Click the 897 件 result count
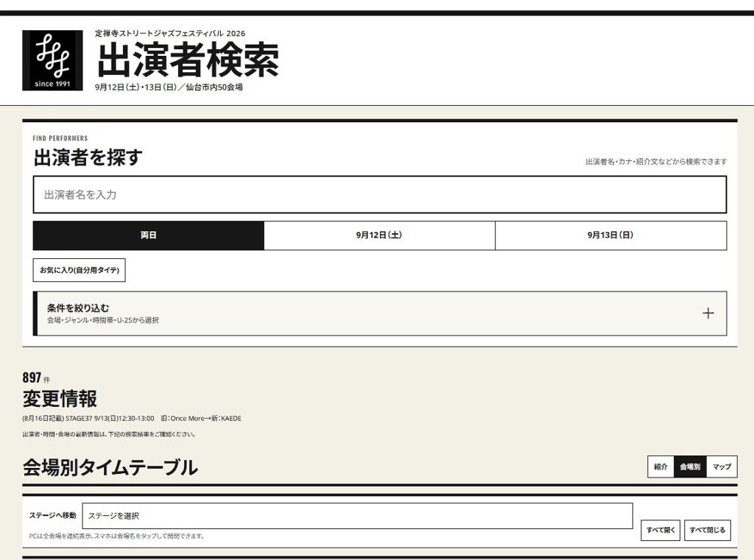The width and height of the screenshot is (754, 560). [36, 378]
